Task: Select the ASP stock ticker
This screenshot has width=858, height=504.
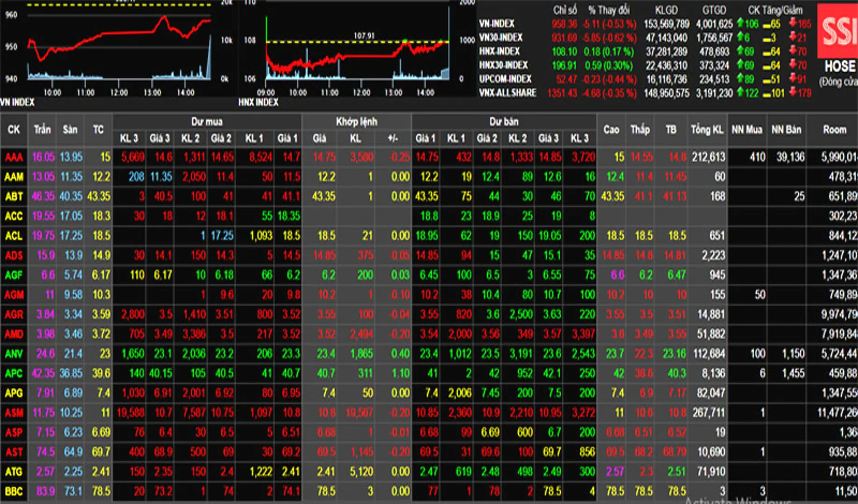Action: coord(14,432)
